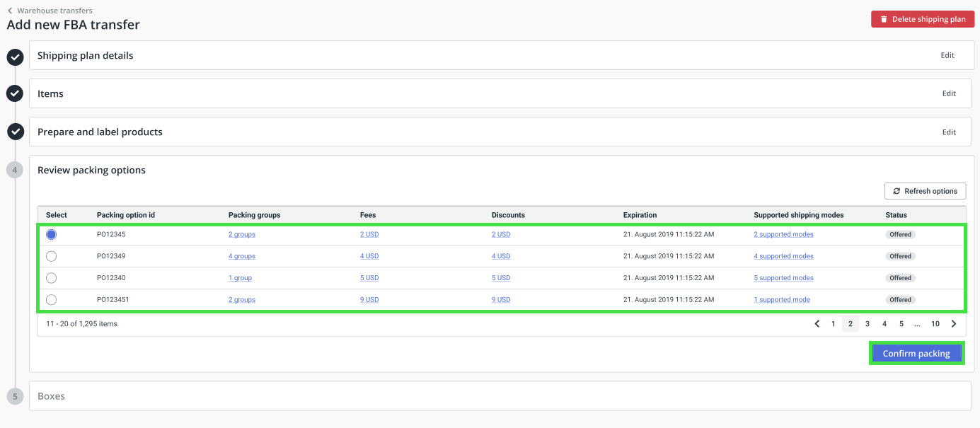Click the refresh icon in Refresh options
The height and width of the screenshot is (428, 980).
coord(897,191)
